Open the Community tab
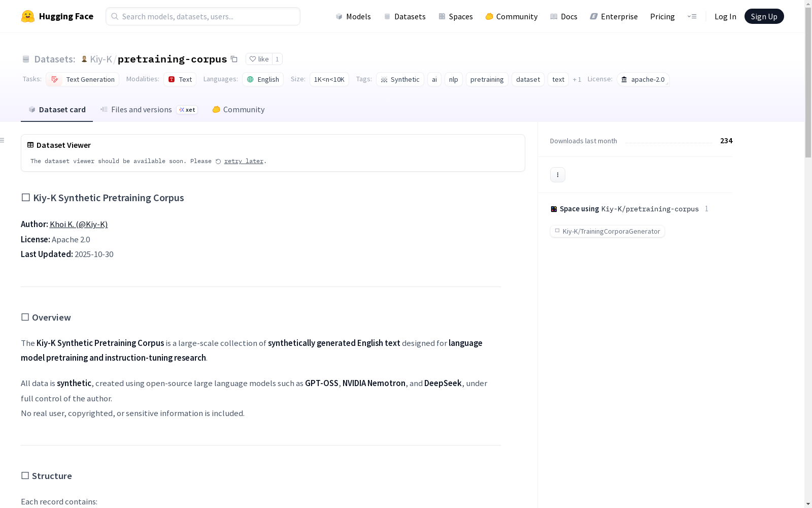This screenshot has height=508, width=812. (239, 110)
